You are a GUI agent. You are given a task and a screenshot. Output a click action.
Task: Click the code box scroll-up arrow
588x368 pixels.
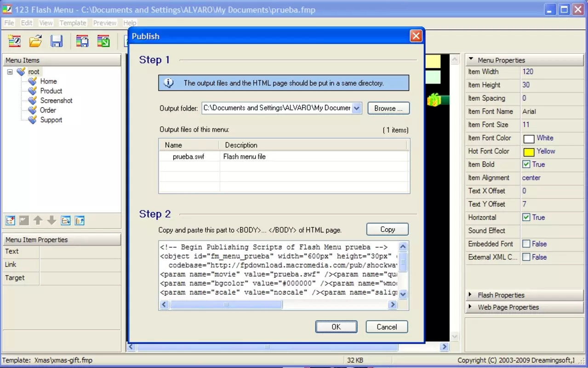[x=403, y=247]
